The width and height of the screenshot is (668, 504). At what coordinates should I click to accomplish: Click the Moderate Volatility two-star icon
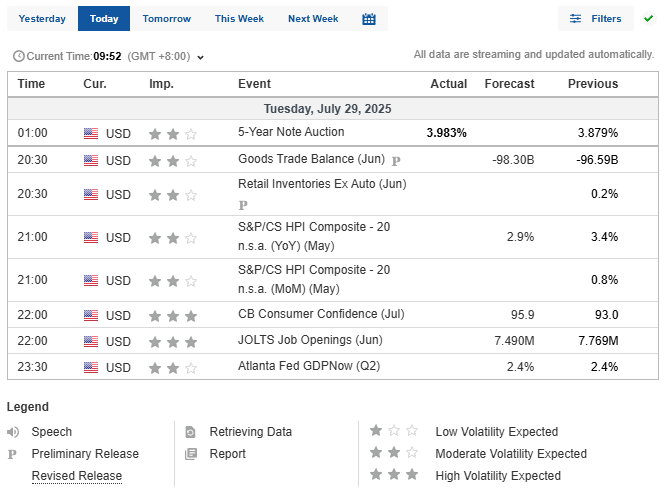click(x=394, y=452)
